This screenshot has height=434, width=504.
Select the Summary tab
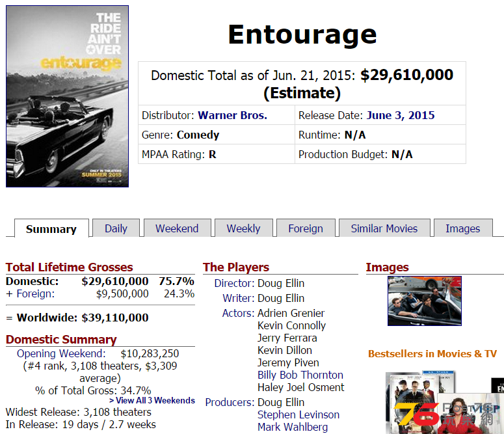(x=51, y=229)
